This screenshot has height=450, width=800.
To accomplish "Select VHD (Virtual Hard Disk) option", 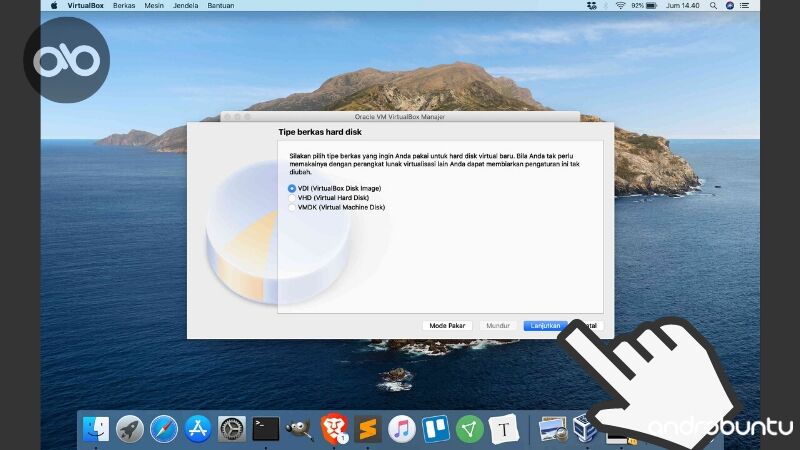I will [329, 197].
